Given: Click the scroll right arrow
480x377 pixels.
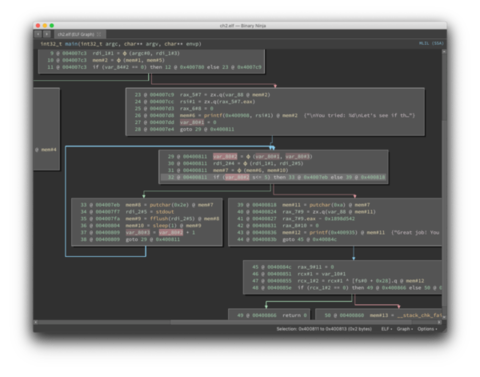Looking at the screenshot, I should (x=439, y=322).
